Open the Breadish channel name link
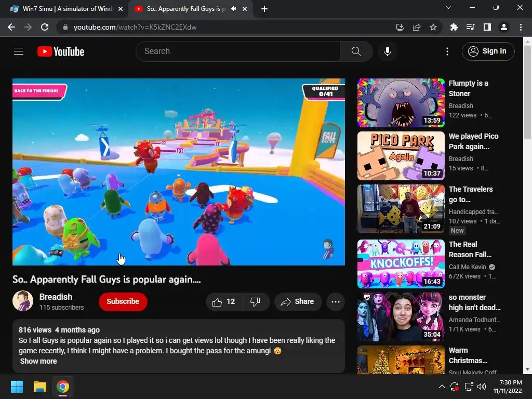Image resolution: width=532 pixels, height=399 pixels. pos(56,297)
